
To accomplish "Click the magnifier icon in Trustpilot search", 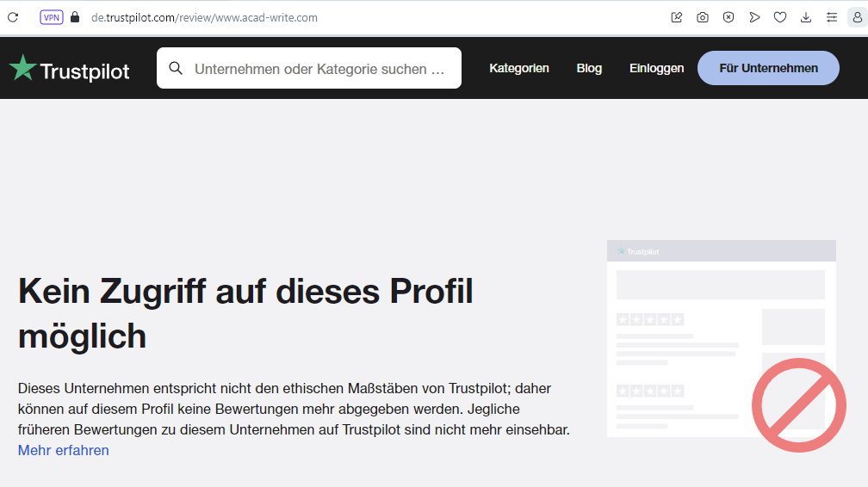I will pos(176,69).
